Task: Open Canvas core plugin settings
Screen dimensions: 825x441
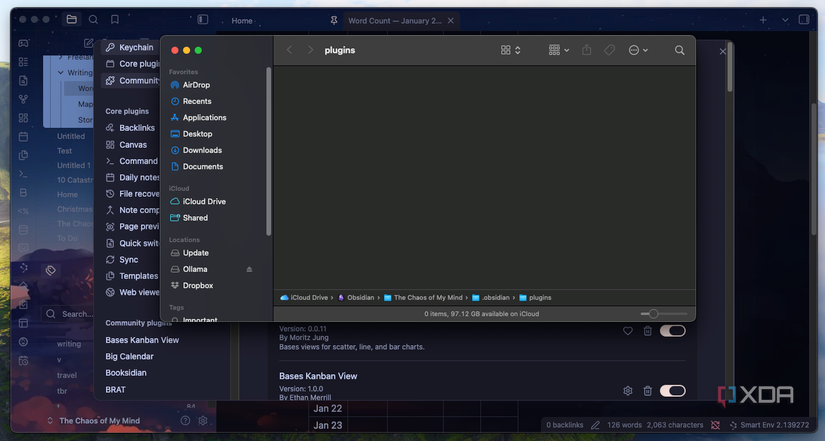Action: tap(126, 145)
